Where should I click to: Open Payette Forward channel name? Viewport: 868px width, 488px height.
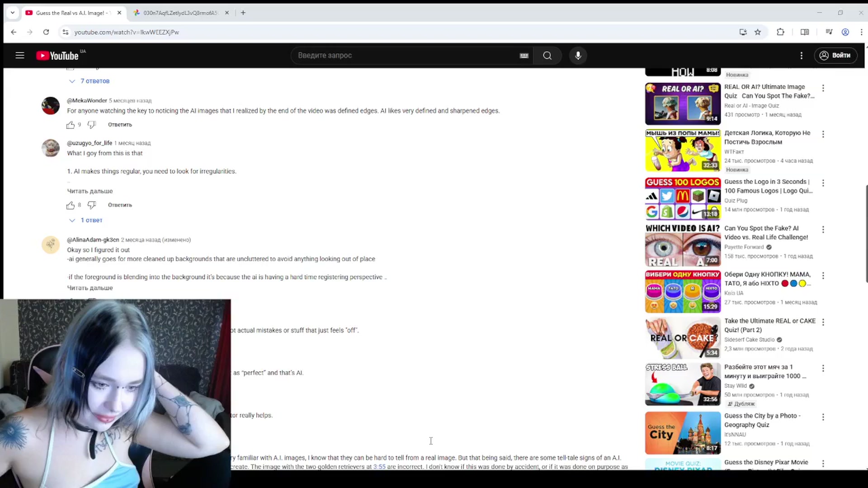pos(744,247)
